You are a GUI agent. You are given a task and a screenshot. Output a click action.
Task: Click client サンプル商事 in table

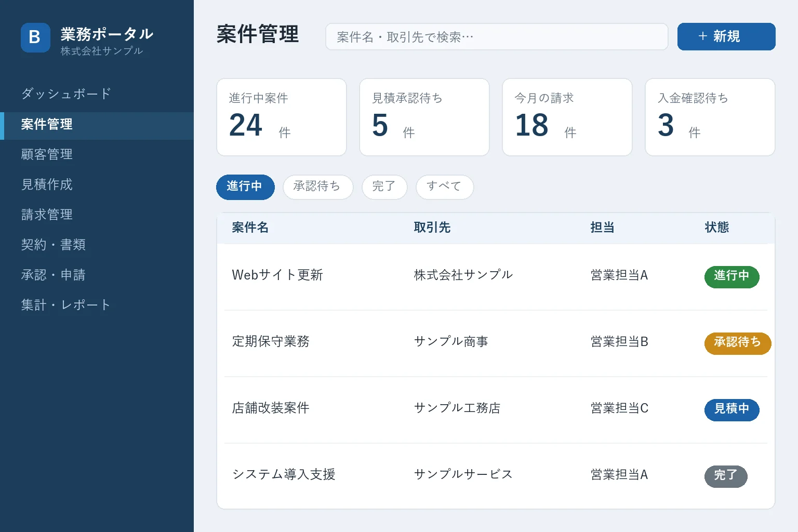(x=451, y=341)
